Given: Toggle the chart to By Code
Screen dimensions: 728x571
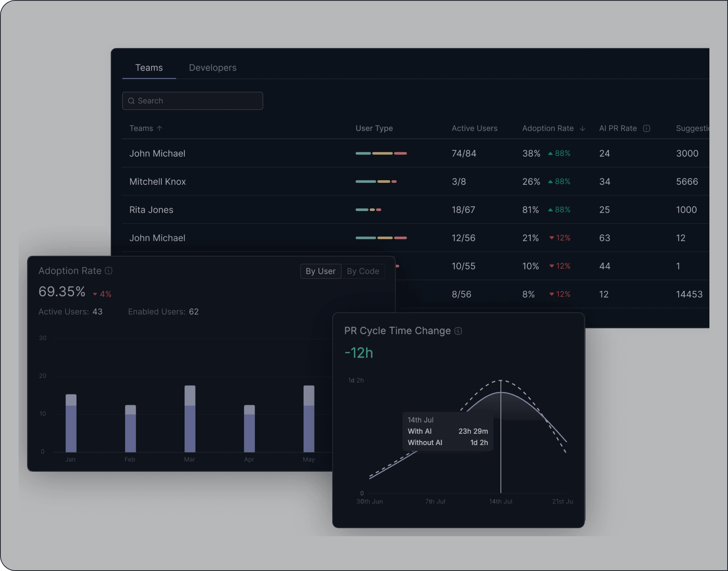Looking at the screenshot, I should coord(363,271).
